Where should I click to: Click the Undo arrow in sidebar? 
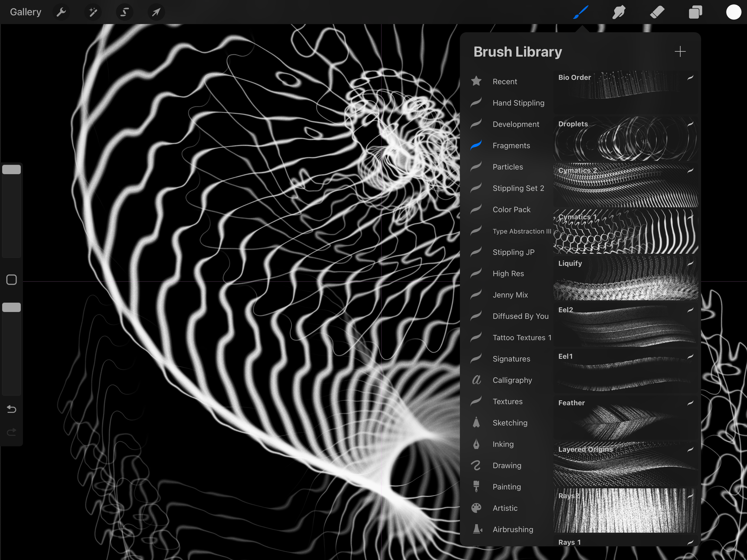pos(11,409)
